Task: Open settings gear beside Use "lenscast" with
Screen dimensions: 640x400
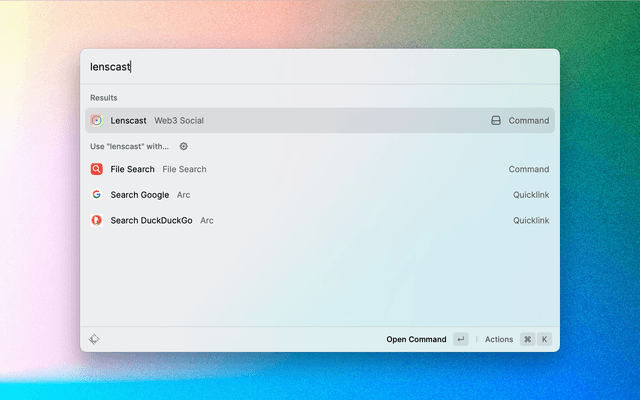Action: click(183, 146)
